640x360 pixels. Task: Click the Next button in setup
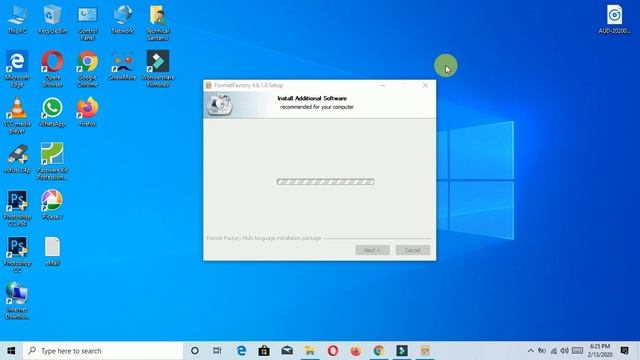(372, 250)
